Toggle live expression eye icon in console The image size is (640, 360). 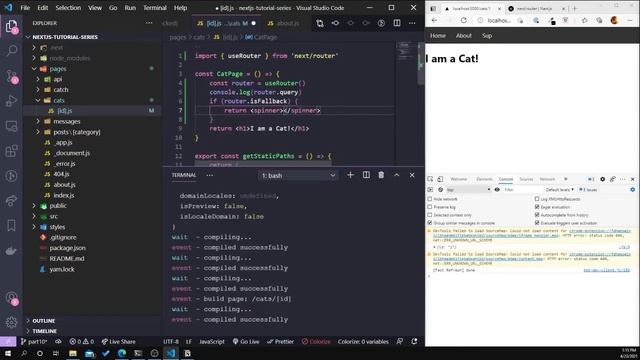tap(497, 190)
